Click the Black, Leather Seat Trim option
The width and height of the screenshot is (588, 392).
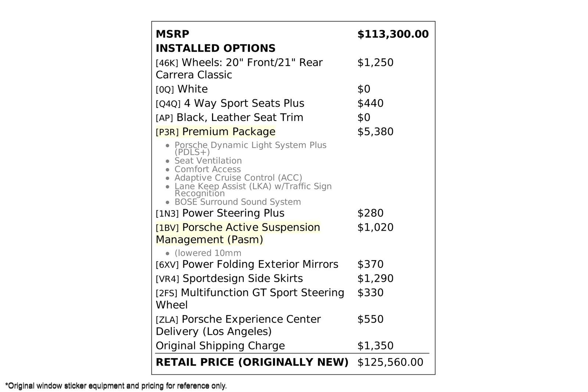229,118
